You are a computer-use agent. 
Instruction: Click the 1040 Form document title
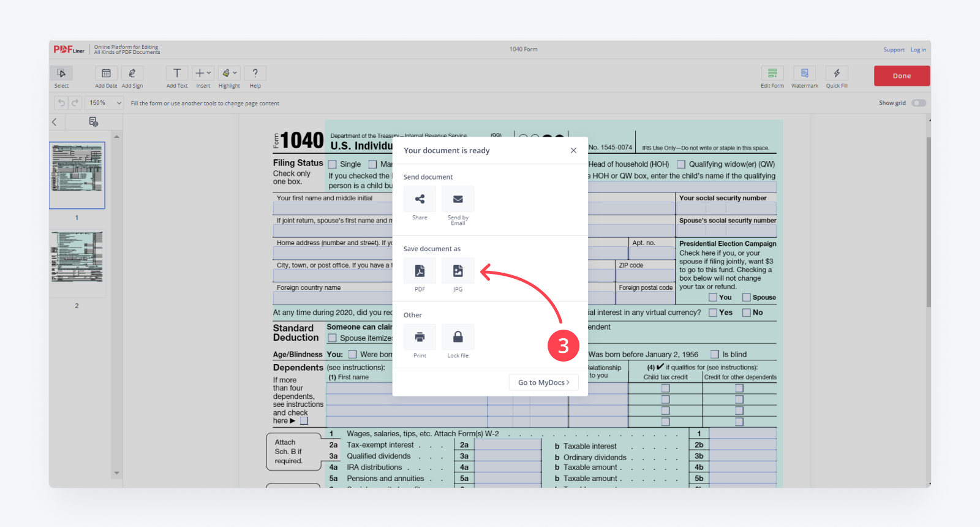pos(524,50)
